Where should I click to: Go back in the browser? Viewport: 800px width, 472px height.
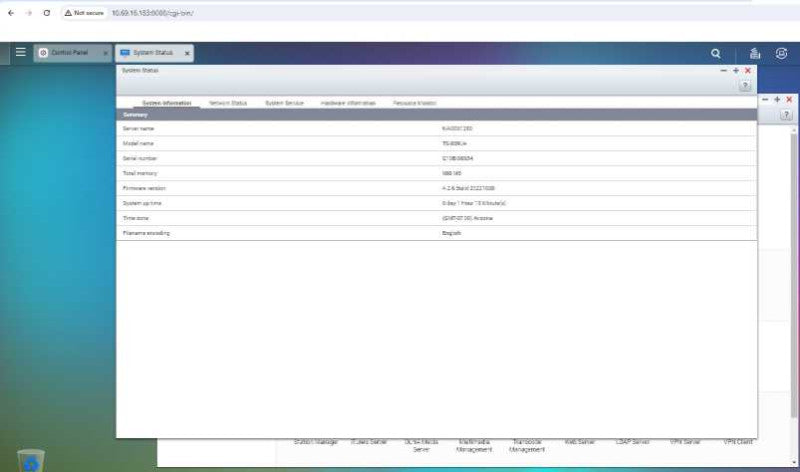coord(11,13)
